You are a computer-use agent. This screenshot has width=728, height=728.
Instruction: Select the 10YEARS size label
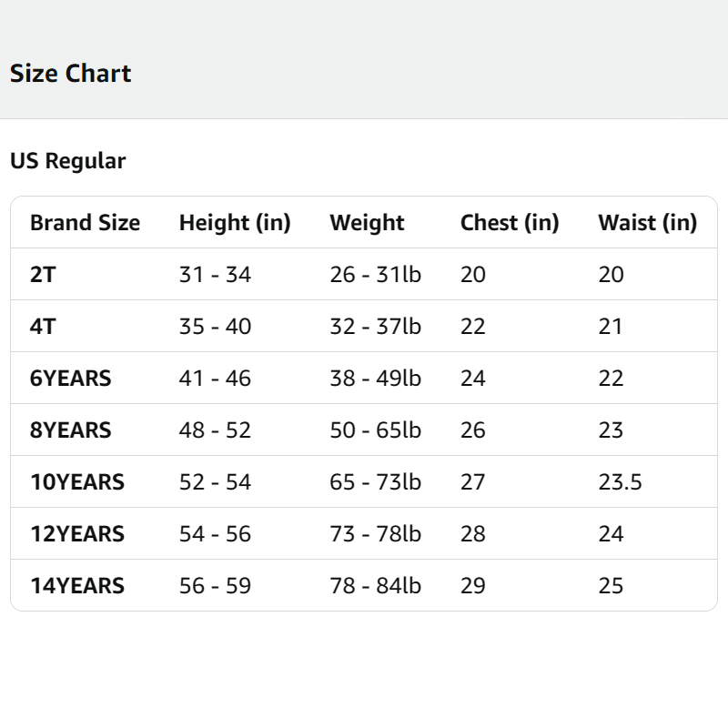click(x=76, y=481)
